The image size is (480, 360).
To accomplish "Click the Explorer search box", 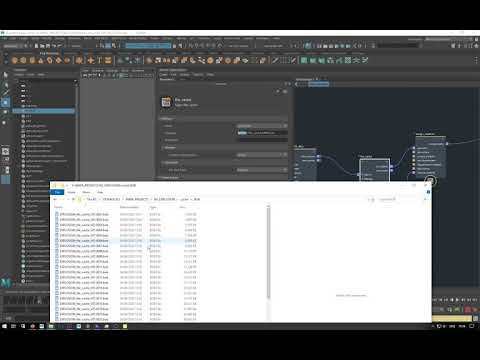I will (401, 199).
